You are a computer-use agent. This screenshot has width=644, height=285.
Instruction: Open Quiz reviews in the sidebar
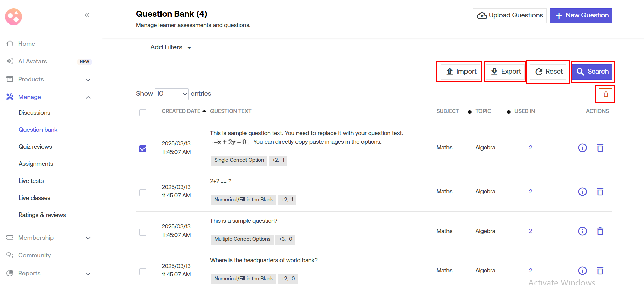(x=35, y=147)
